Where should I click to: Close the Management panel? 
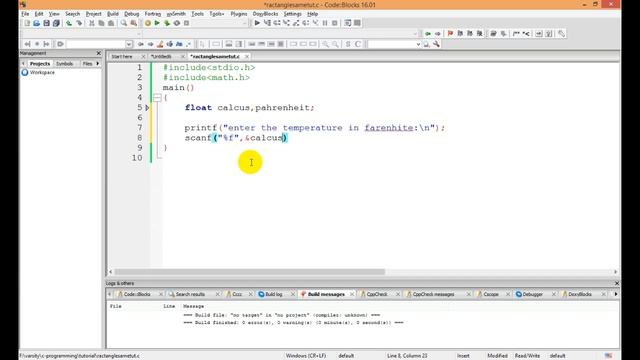[x=98, y=53]
